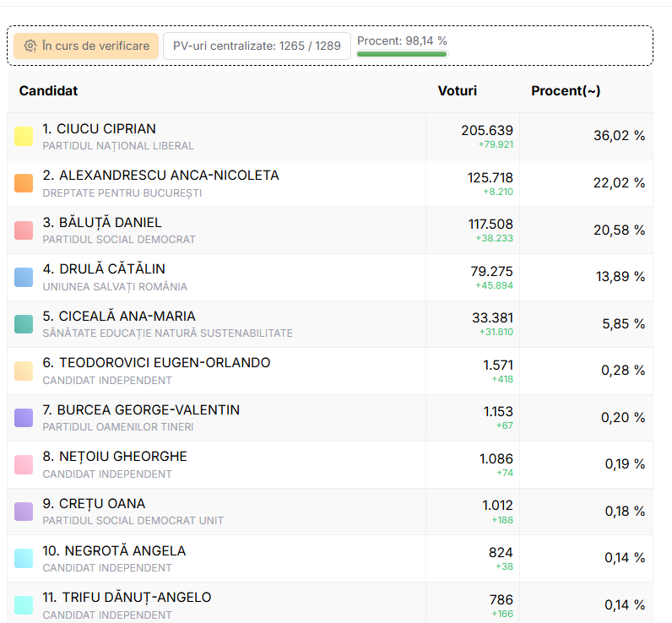This screenshot has height=623, width=672.
Task: Select the Candidat column header
Action: pyautogui.click(x=48, y=91)
